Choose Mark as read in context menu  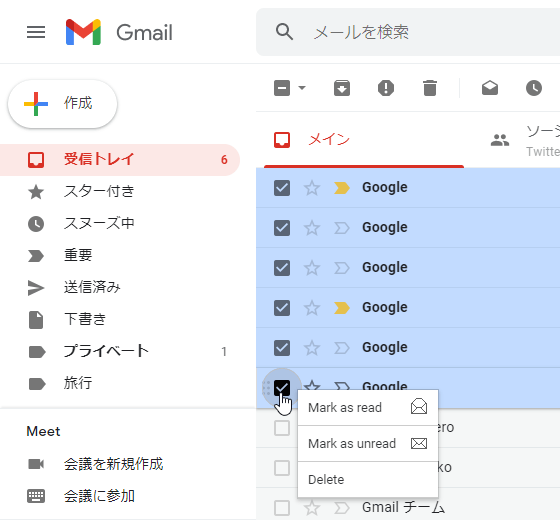point(368,408)
